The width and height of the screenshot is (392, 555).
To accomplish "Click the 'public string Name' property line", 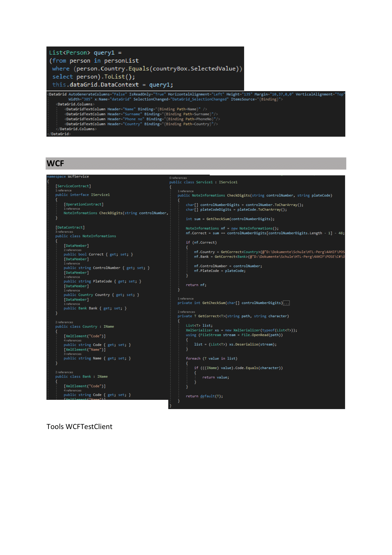I will click(x=97, y=358).
